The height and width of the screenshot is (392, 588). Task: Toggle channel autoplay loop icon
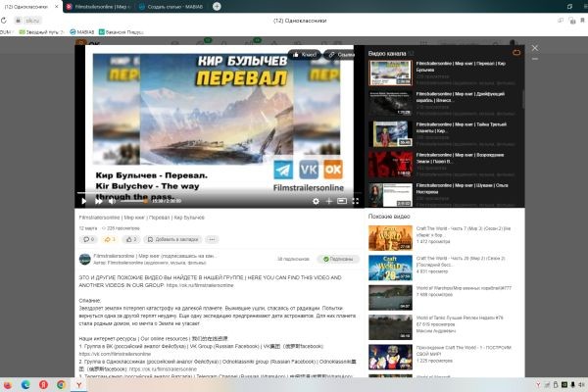tap(516, 53)
